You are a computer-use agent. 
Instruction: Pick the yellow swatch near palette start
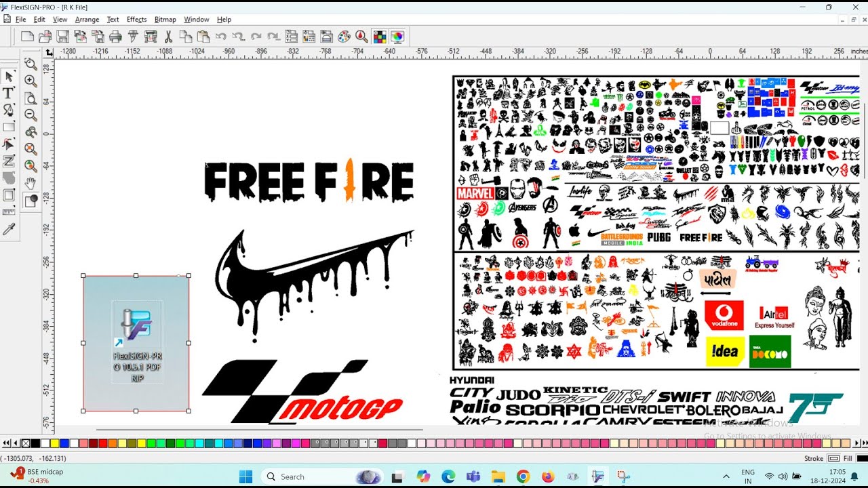coord(54,443)
